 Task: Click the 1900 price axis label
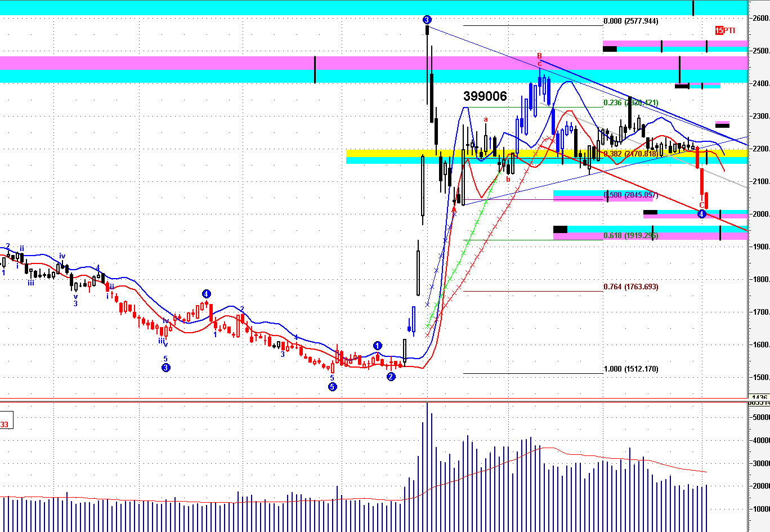coord(760,247)
